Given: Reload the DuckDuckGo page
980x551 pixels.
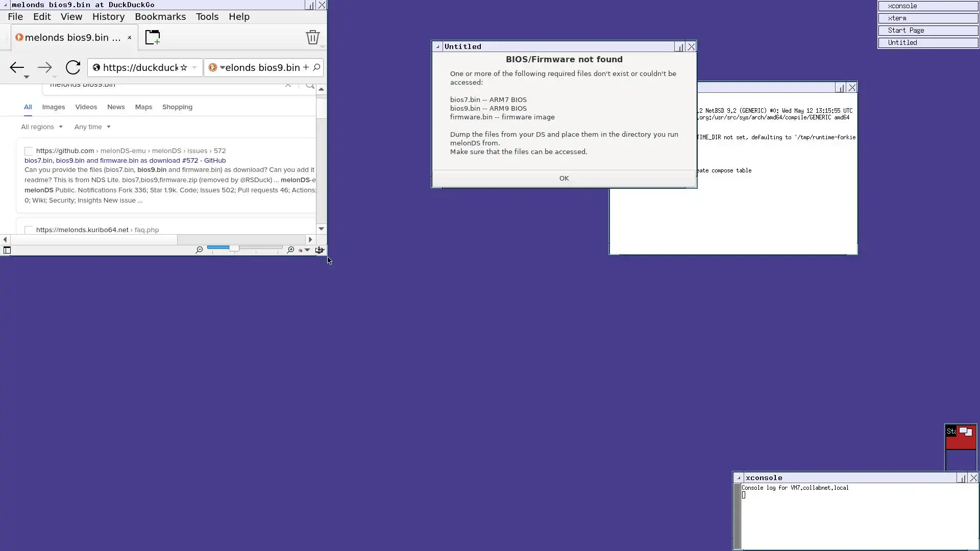Looking at the screenshot, I should [73, 67].
